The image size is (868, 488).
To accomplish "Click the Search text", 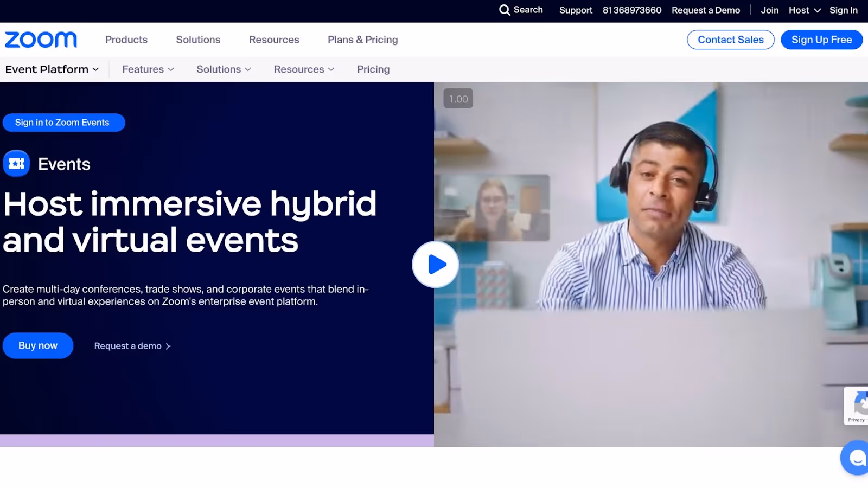I will point(528,10).
